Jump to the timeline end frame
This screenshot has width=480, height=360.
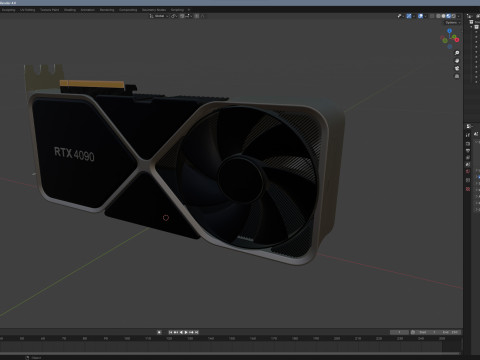[197, 332]
